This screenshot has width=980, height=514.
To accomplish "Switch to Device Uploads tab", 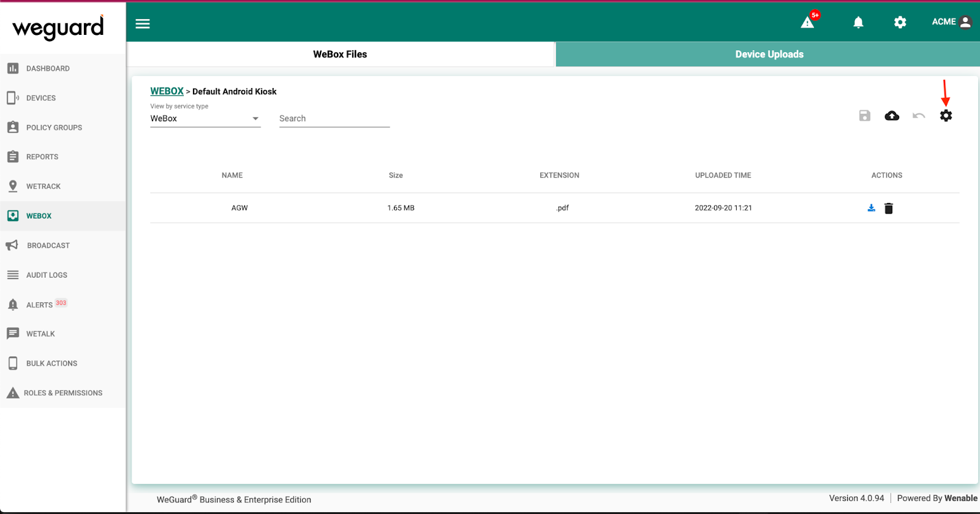I will (x=769, y=54).
